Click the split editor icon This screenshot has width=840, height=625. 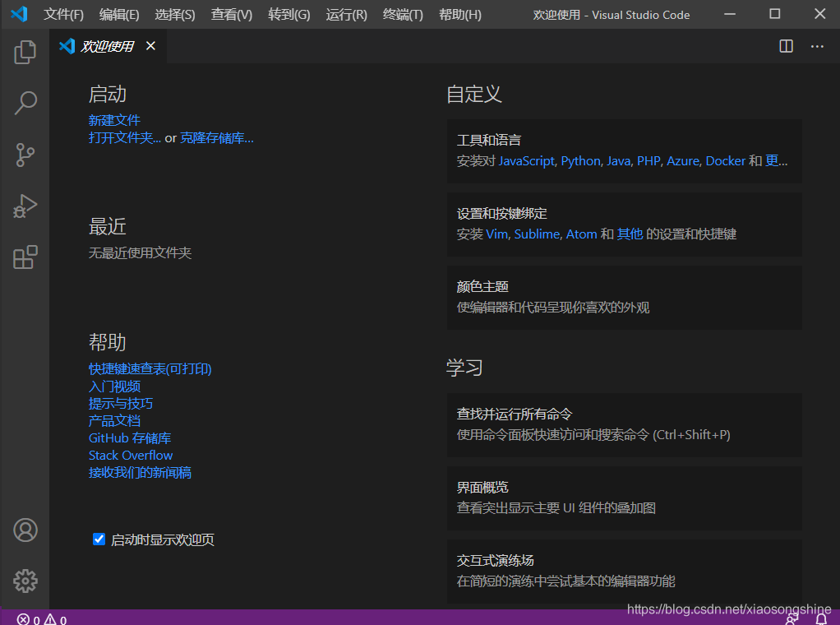click(786, 46)
